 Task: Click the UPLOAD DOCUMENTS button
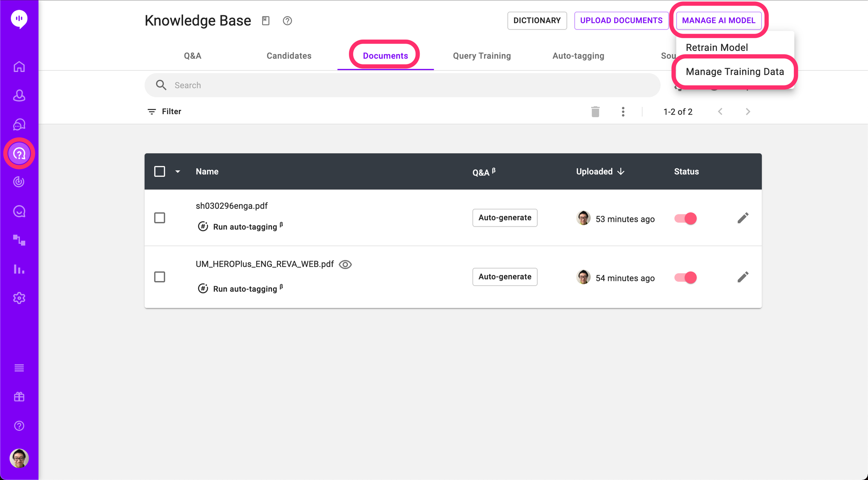coord(621,20)
